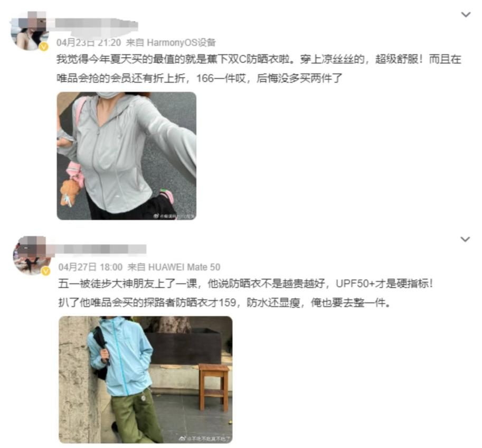This screenshot has width=482, height=448.
Task: Open the gray sun-protection jacket photo
Action: (127, 156)
